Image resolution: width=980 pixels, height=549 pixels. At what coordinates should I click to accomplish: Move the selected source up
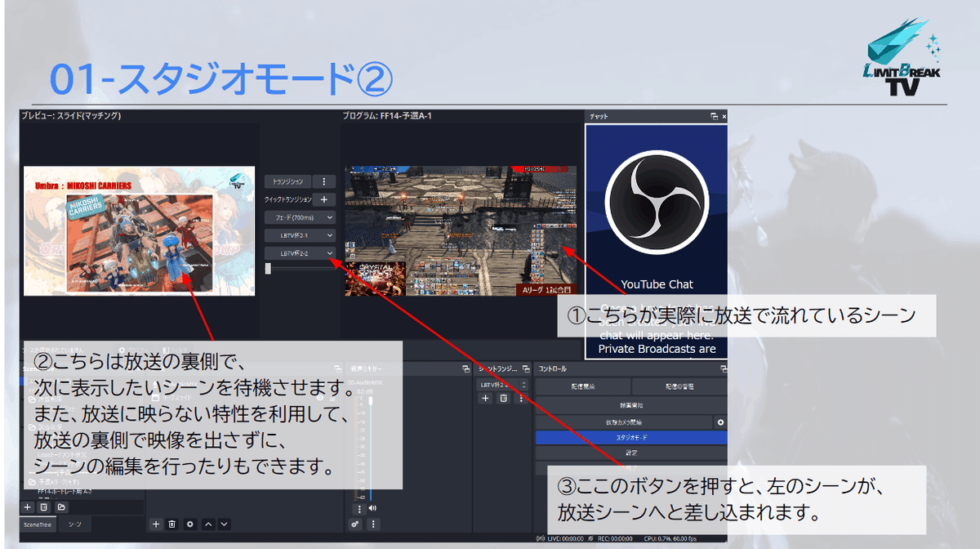coord(208,524)
